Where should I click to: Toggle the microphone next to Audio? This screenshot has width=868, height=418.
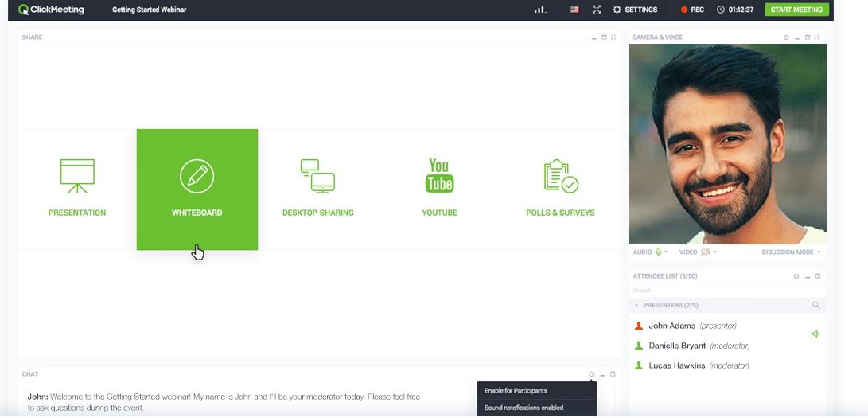pyautogui.click(x=659, y=252)
